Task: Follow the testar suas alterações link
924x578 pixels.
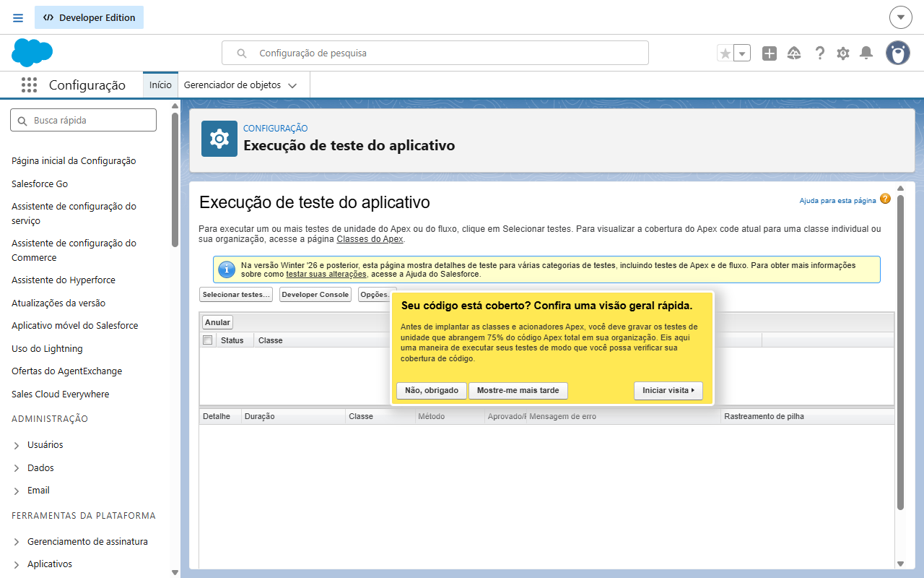Action: [326, 274]
